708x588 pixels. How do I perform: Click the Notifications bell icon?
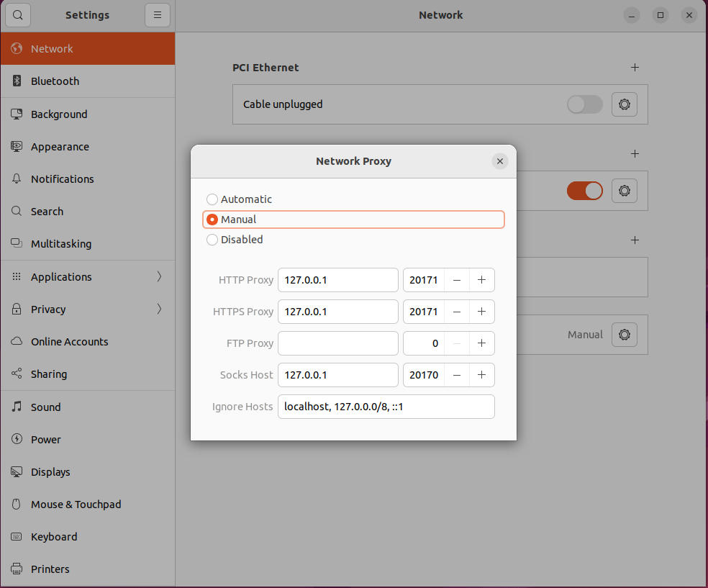pyautogui.click(x=16, y=178)
